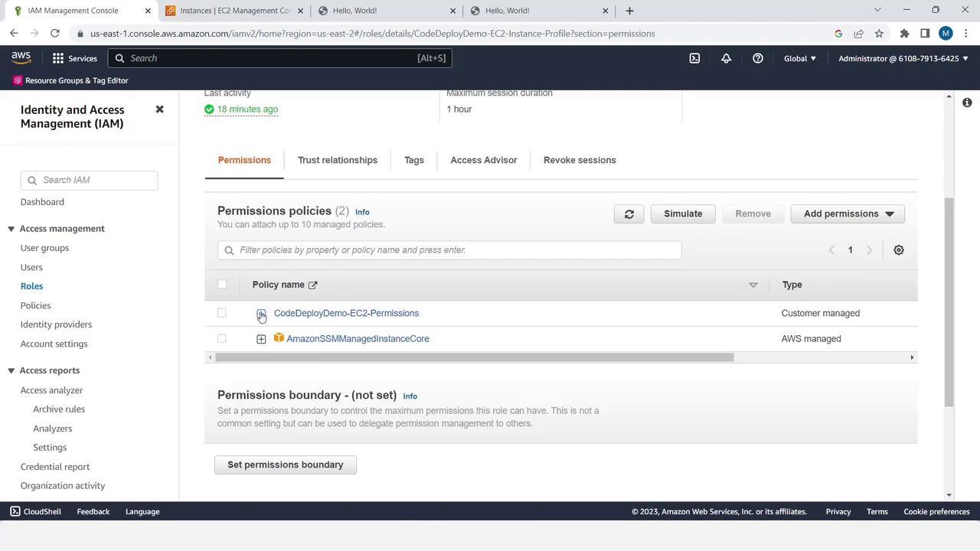
Task: Click the Resource Groups & Tag Editor icon
Action: coord(17,80)
